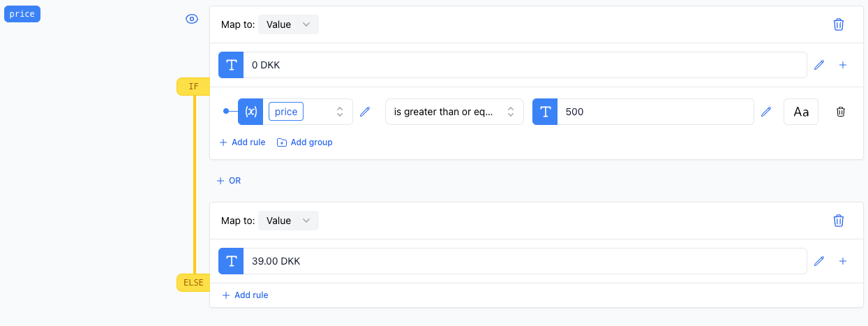868x326 pixels.
Task: Toggle the eye visibility icon
Action: point(192,19)
